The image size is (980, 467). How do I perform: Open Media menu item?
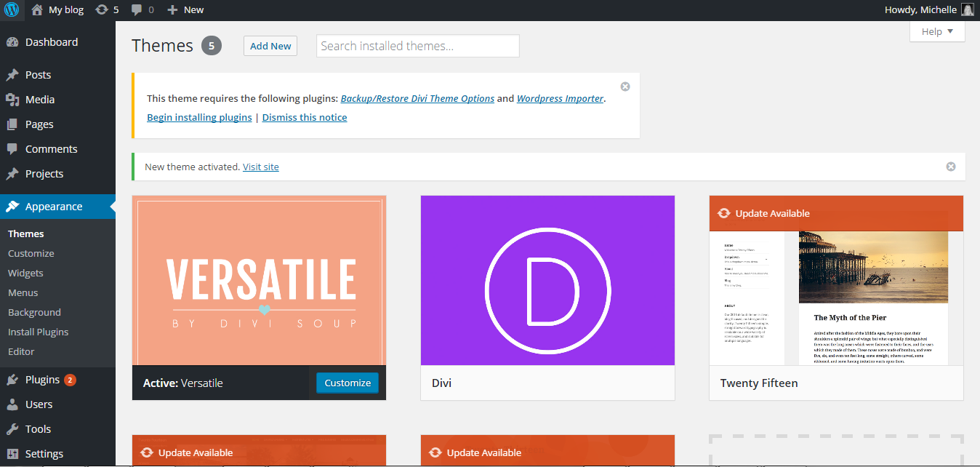pos(40,100)
